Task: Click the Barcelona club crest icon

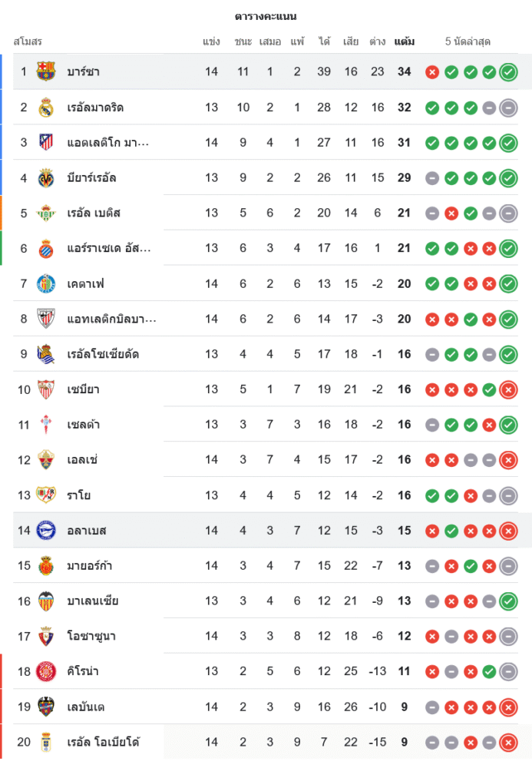Action: (x=46, y=71)
